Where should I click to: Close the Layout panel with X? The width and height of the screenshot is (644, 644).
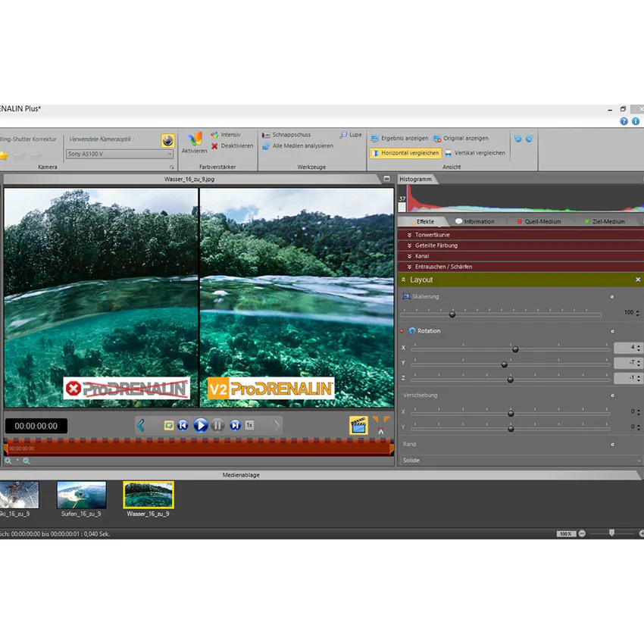638,280
